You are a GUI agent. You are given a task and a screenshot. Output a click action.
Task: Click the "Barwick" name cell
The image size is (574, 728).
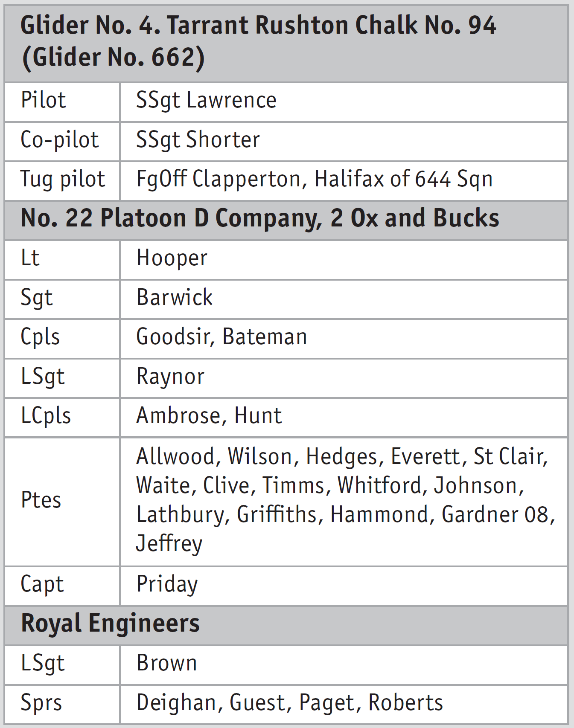click(x=175, y=298)
